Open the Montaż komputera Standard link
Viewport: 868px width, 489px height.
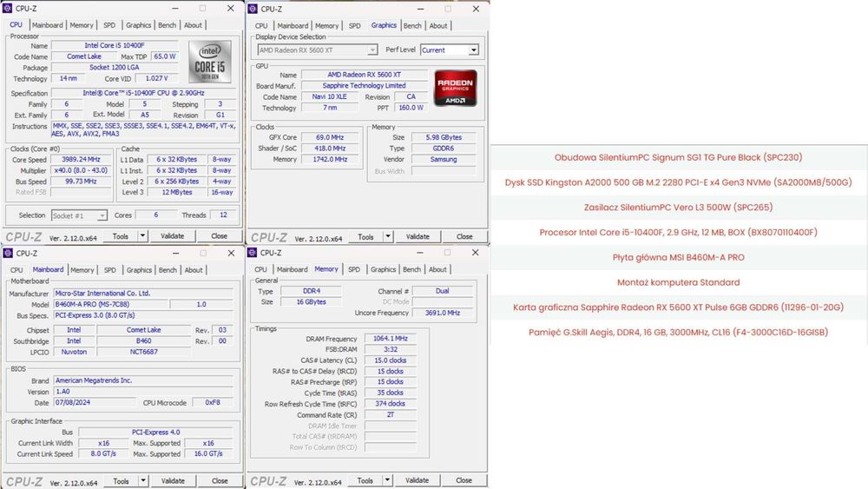coord(678,282)
